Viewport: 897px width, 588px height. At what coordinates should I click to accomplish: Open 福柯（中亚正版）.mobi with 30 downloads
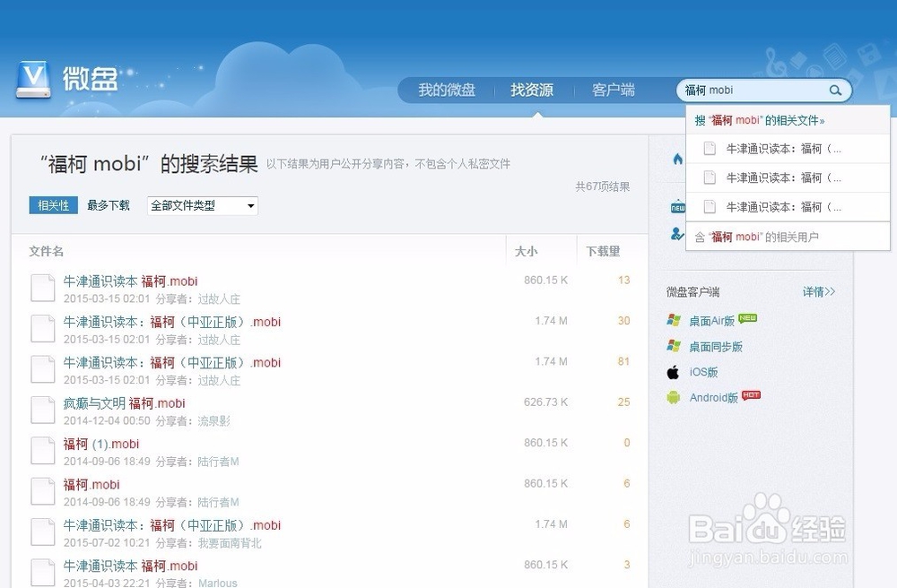pyautogui.click(x=172, y=323)
